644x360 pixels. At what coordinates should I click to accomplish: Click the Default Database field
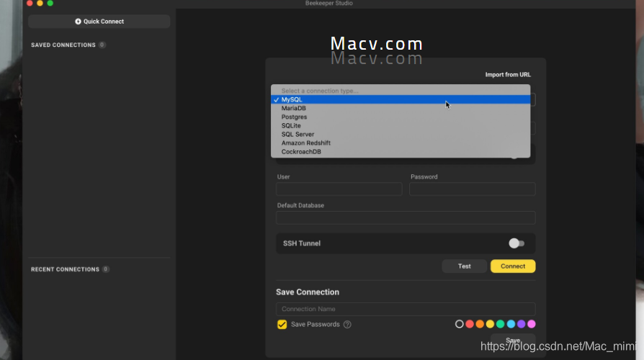(x=406, y=217)
